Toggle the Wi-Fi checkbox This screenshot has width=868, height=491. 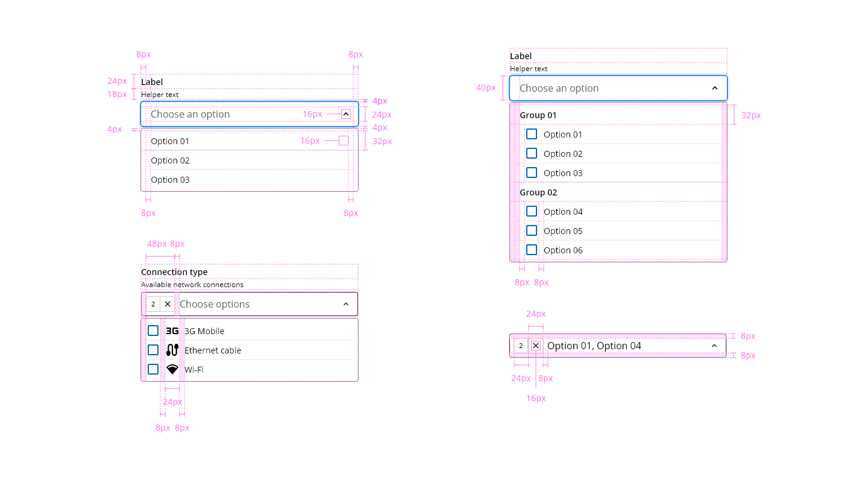pyautogui.click(x=153, y=369)
